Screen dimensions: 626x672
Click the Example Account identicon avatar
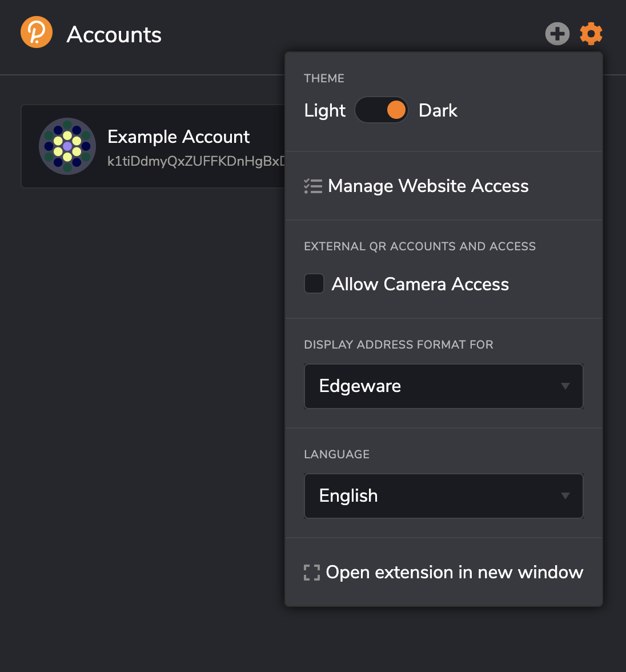pos(67,146)
